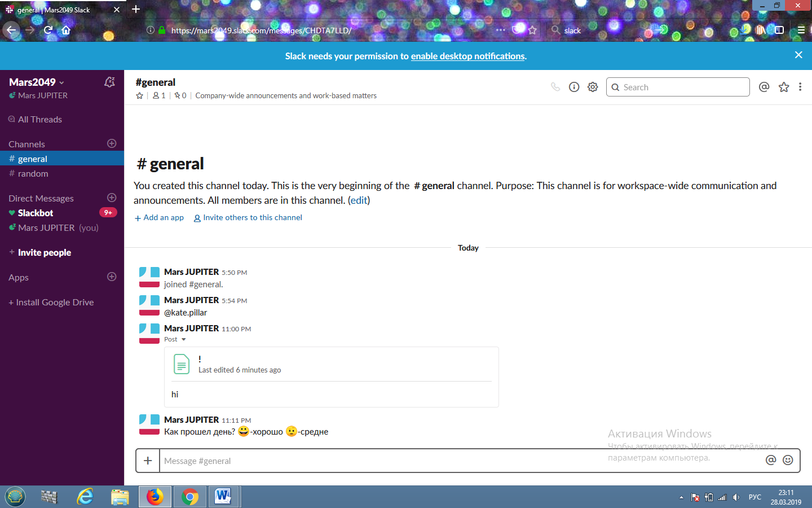Open a new browser tab
Image resolution: width=812 pixels, height=508 pixels.
click(136, 9)
